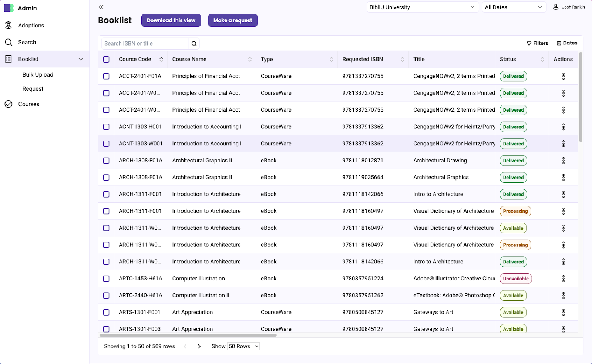Click the Josh Rankin user profile icon
This screenshot has height=364, width=592.
(x=555, y=7)
